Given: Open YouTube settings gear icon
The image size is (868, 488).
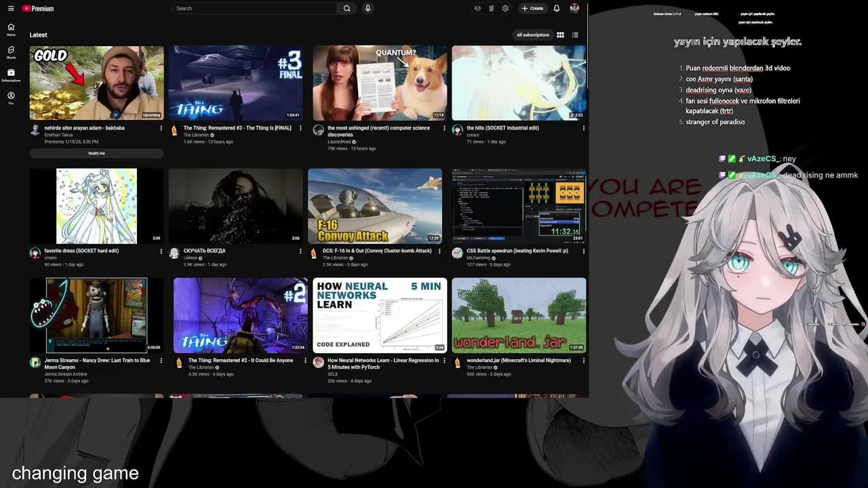Looking at the screenshot, I should 505,8.
